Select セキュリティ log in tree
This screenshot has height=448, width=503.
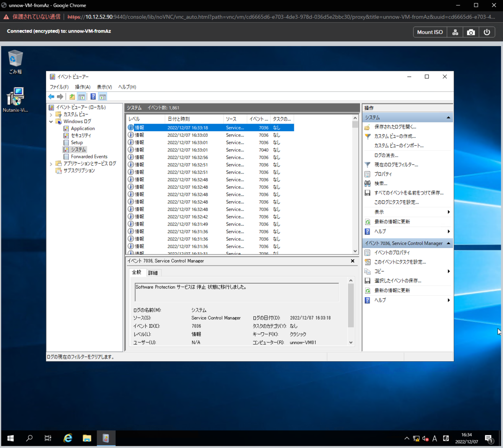pos(81,135)
